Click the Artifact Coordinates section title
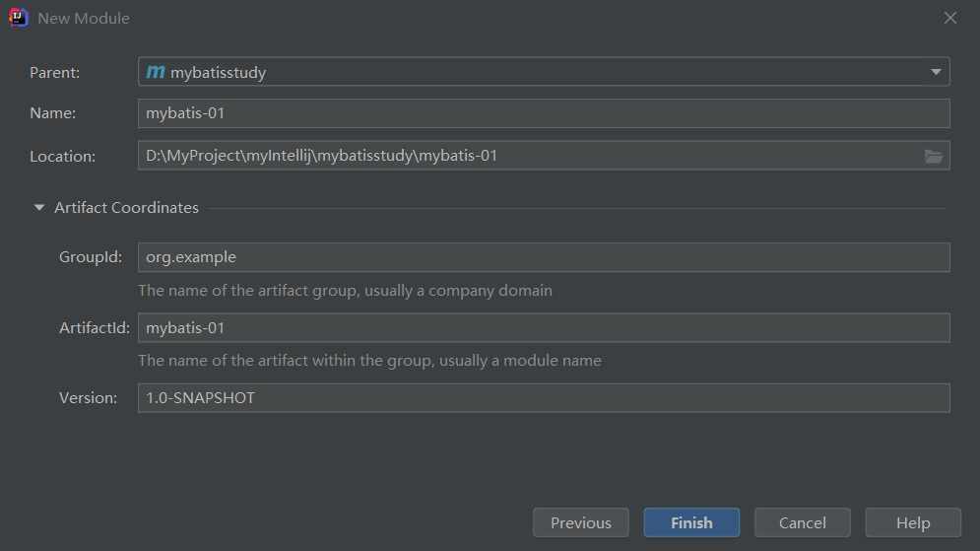Image resolution: width=980 pixels, height=551 pixels. point(126,208)
